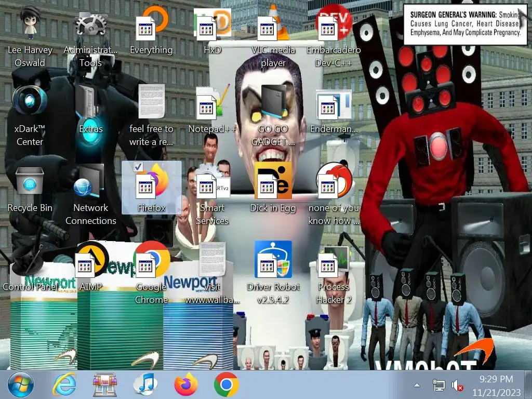532x399 pixels.
Task: Open the Windows Start menu orb
Action: (x=21, y=385)
